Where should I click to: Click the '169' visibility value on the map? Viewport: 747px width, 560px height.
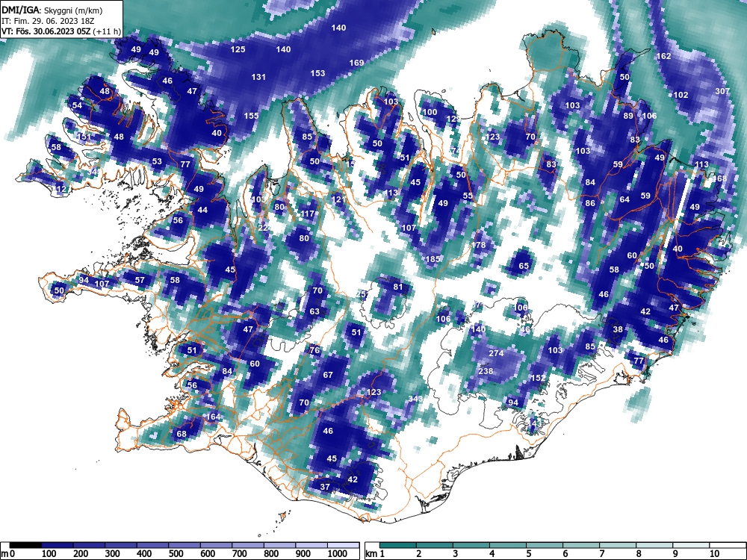coord(356,63)
